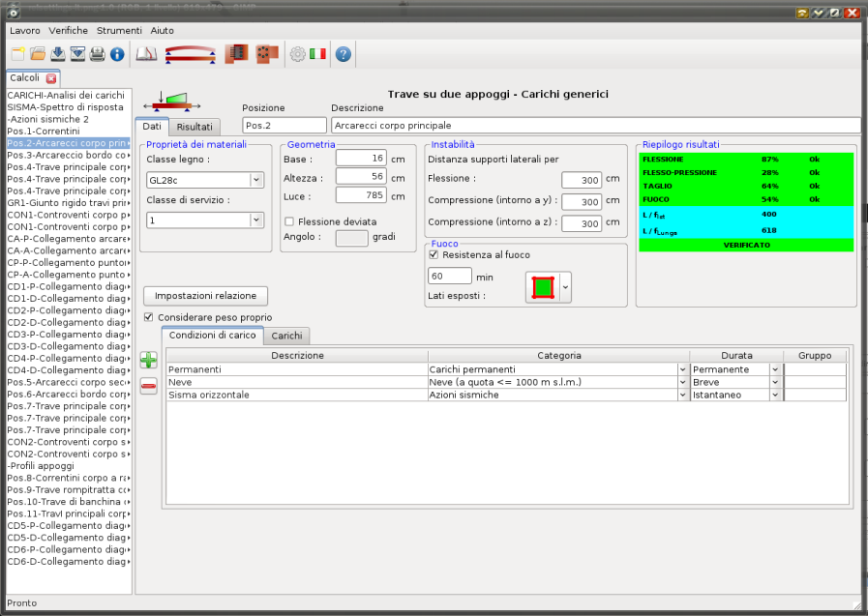
Task: Open the Verifiche menu
Action: pos(68,30)
